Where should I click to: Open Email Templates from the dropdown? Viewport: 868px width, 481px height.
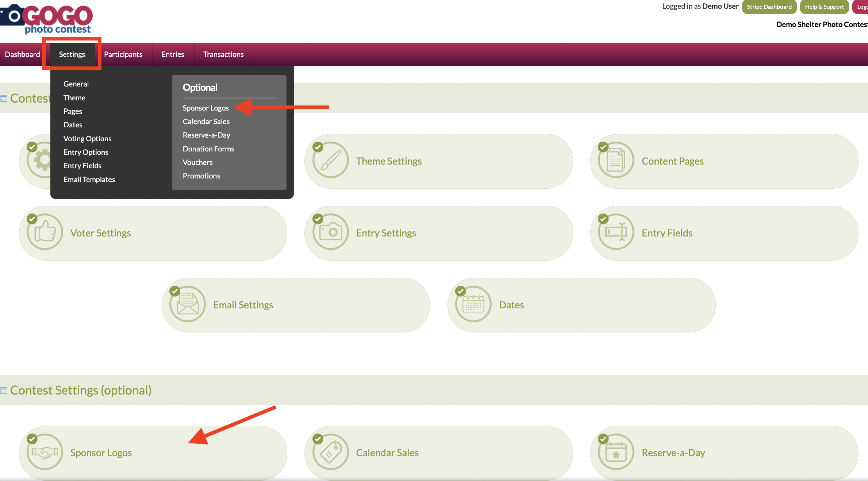pos(89,180)
